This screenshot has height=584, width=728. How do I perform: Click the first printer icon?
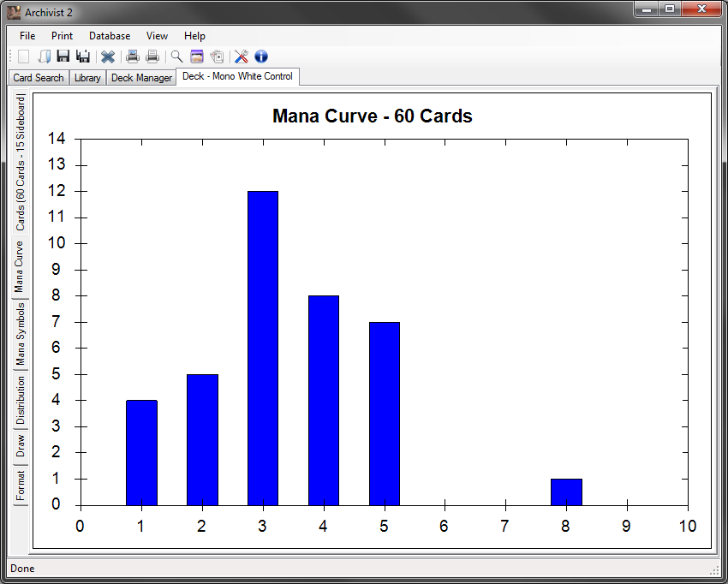(x=133, y=57)
